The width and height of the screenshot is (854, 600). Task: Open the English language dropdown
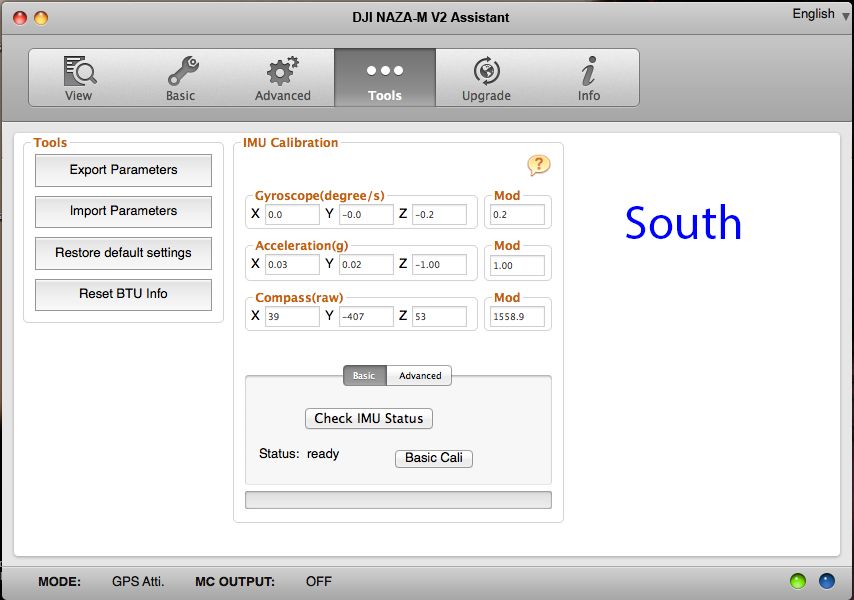(820, 14)
